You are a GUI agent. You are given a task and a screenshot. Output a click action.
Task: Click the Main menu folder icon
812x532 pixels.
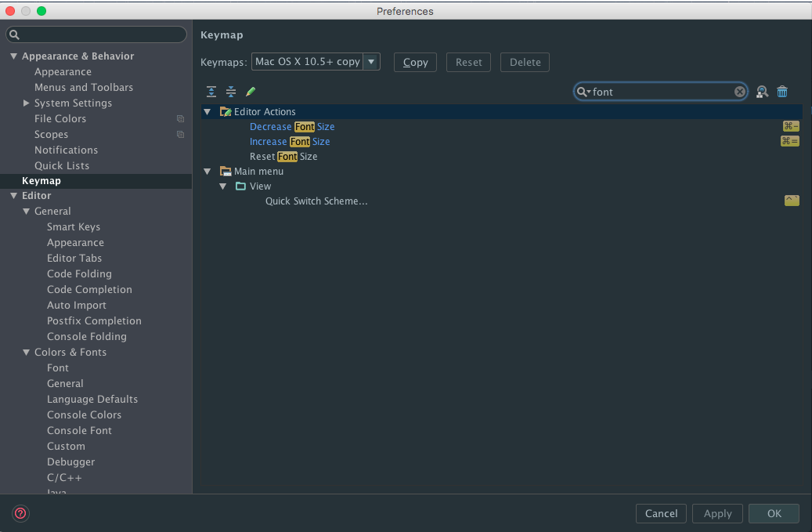tap(226, 171)
